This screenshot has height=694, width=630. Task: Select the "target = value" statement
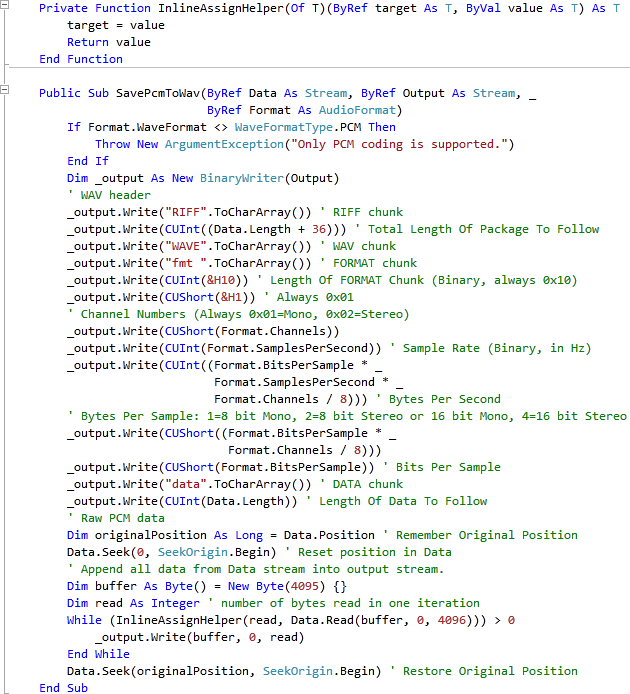coord(116,25)
